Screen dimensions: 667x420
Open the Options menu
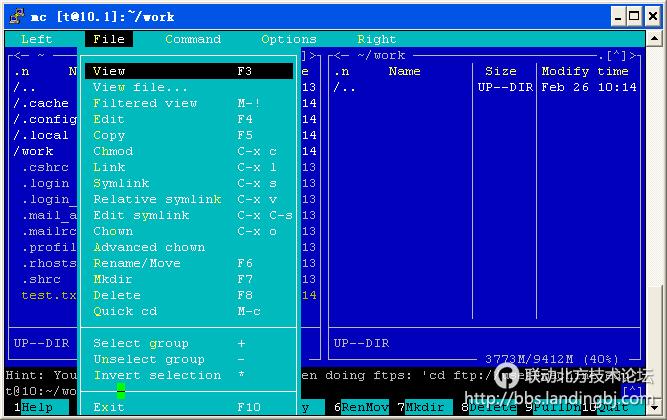(288, 39)
